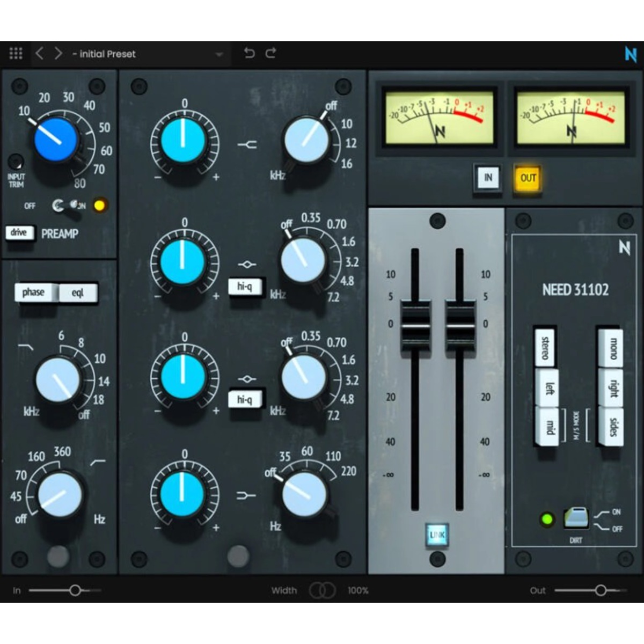Flip the DIRT on/off switch
Screen dimensions: 644x644
[x=576, y=518]
